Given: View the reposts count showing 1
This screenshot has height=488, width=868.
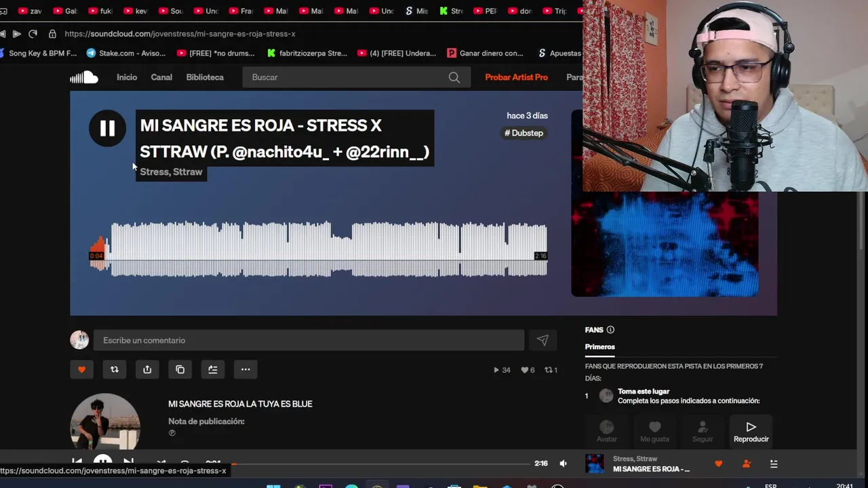Looking at the screenshot, I should coord(551,370).
